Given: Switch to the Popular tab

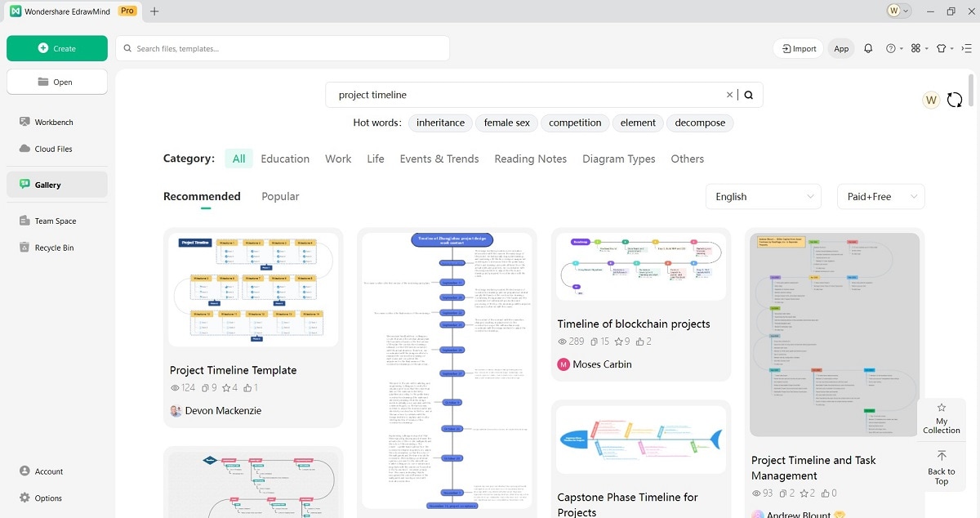Looking at the screenshot, I should pos(280,196).
